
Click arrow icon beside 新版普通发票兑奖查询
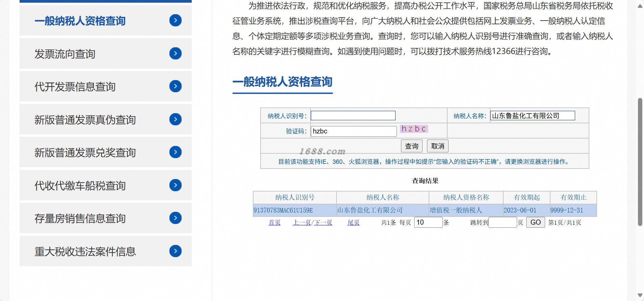click(x=176, y=152)
